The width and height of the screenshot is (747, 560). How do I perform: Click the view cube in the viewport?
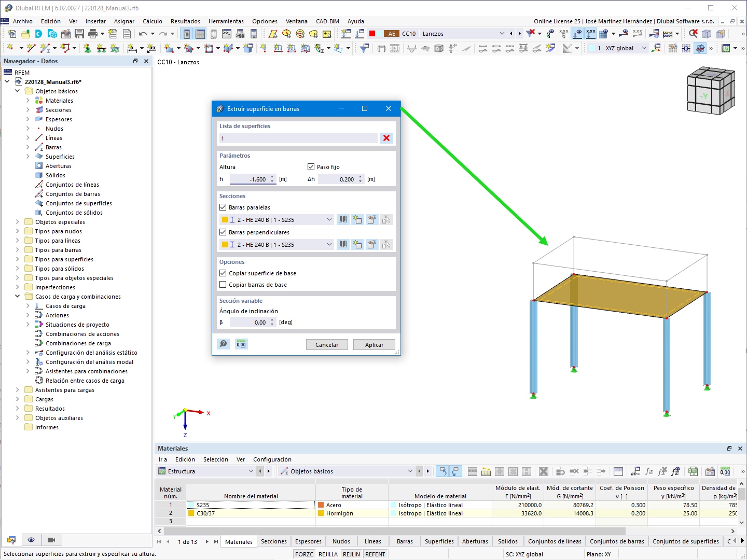(711, 90)
